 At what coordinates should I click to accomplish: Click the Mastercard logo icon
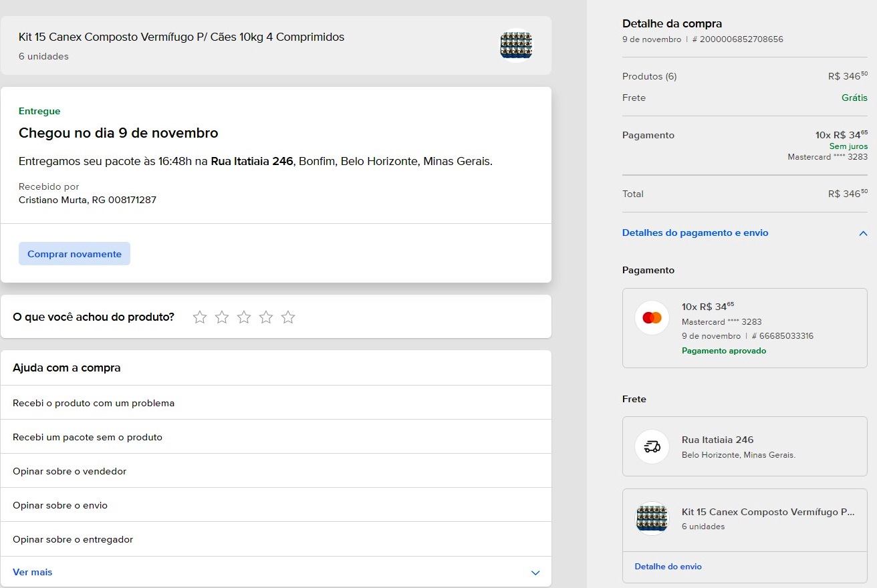[x=652, y=317]
